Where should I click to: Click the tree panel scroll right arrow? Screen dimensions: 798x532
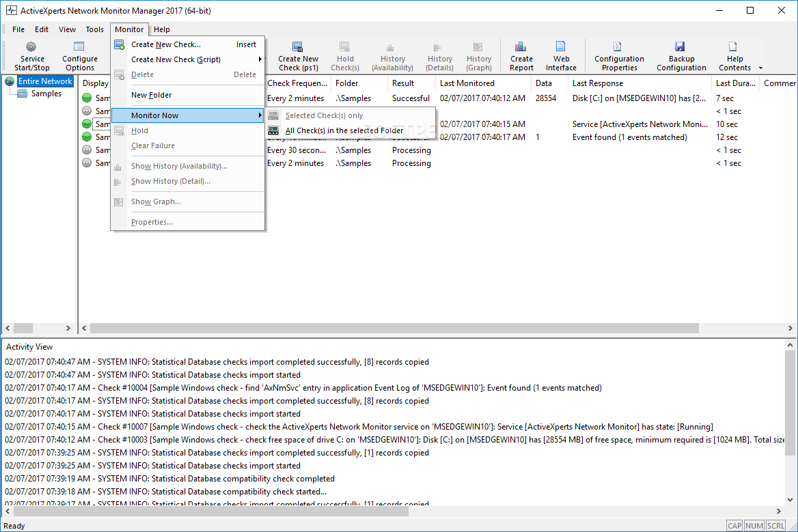69,328
